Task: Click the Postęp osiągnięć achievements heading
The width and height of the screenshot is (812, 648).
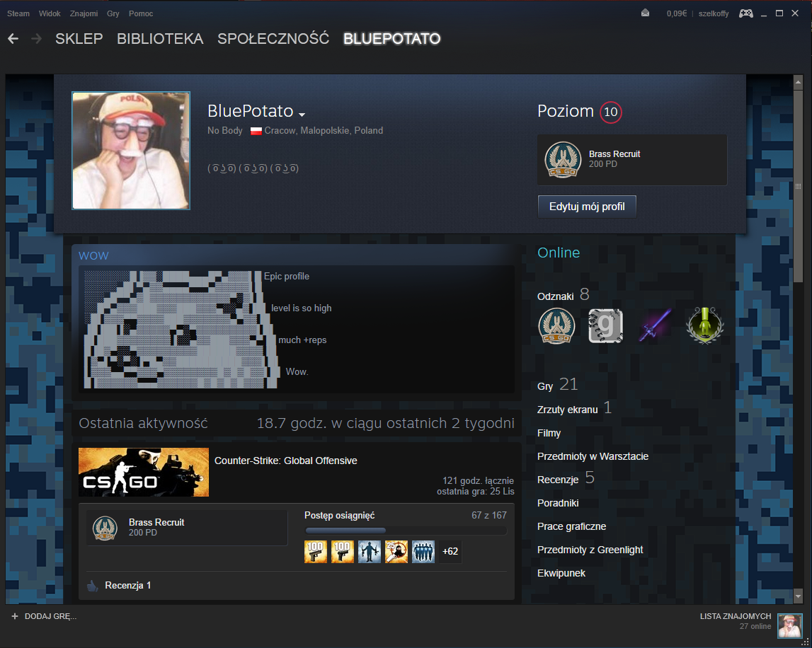Action: pos(339,516)
